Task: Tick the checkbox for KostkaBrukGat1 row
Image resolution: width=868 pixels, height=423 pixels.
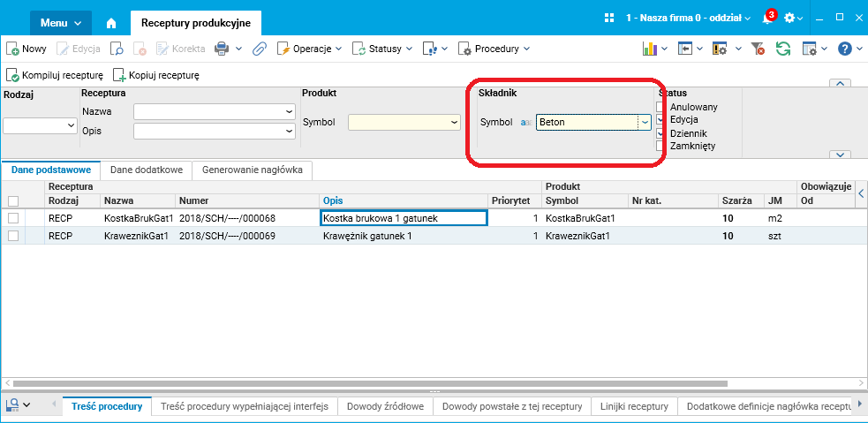Action: [13, 219]
